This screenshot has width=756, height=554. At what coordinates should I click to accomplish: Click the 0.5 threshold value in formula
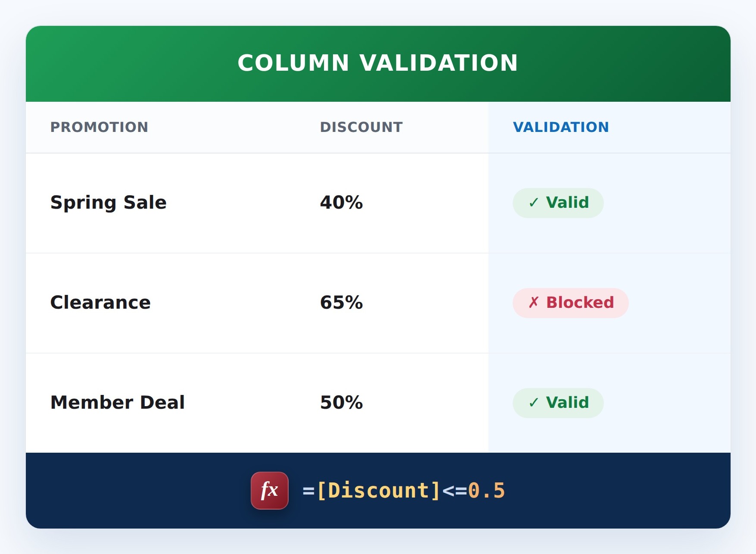486,491
